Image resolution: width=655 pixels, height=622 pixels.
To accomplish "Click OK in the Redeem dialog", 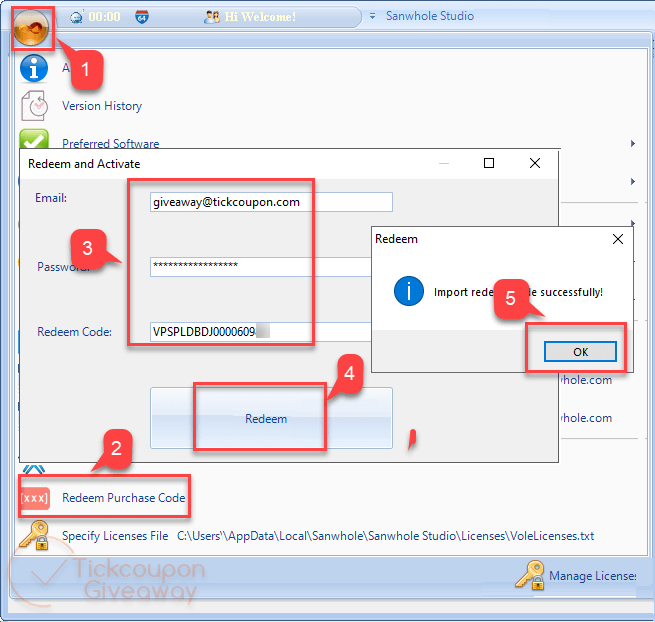I will (x=580, y=352).
